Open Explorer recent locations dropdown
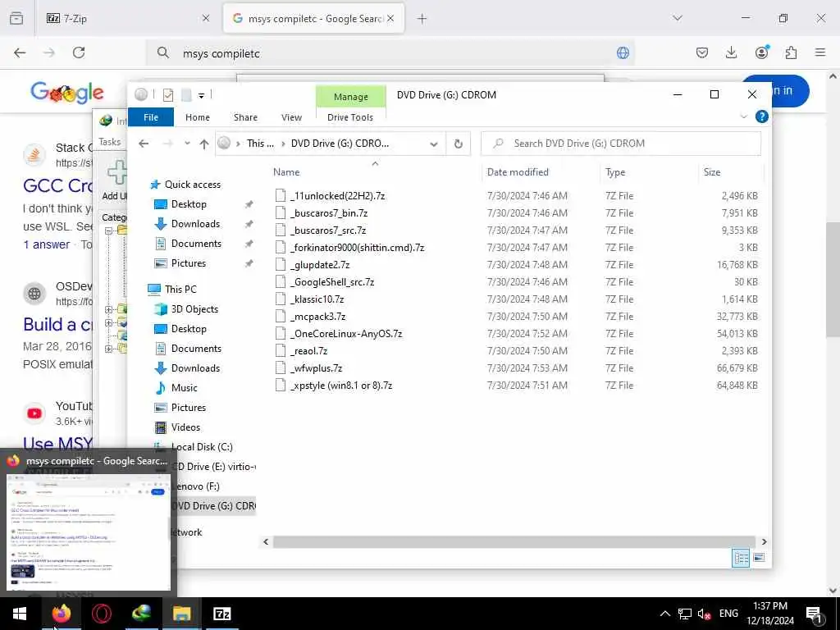This screenshot has width=840, height=630. (x=187, y=144)
